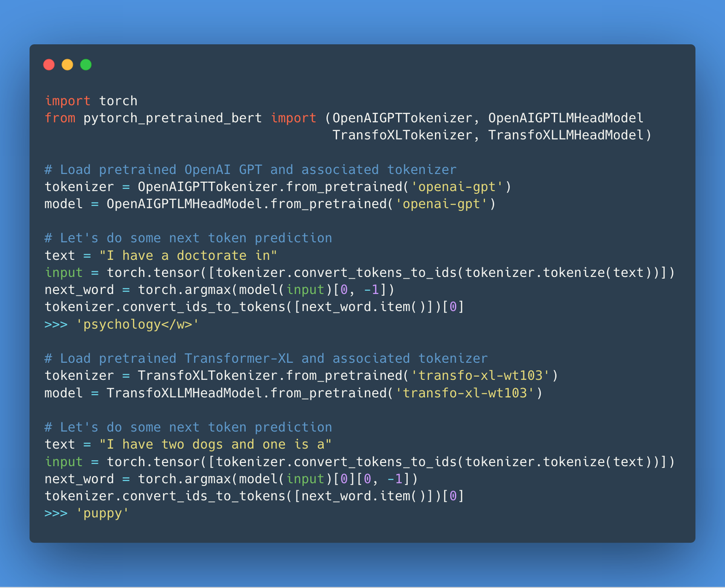
Task: Click the '>>>' prompt before 'puppy'
Action: click(x=56, y=513)
